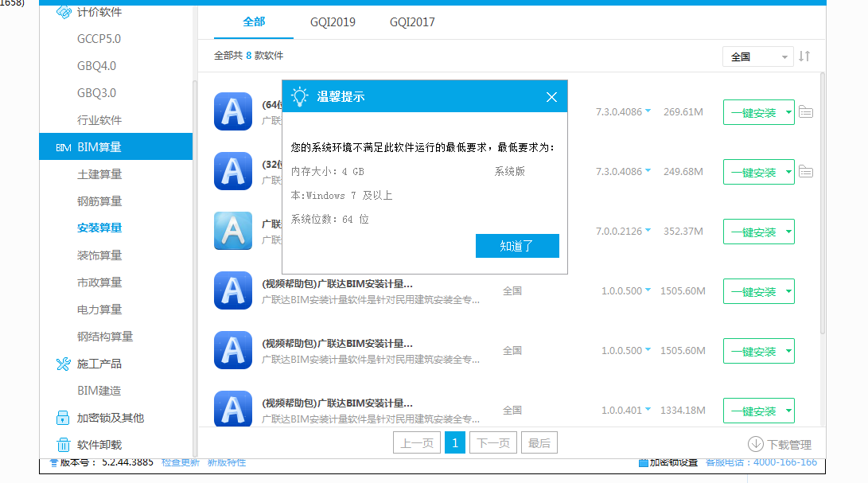This screenshot has width=868, height=483.
Task: Click 一键安装 for the 1334.18M software
Action: click(x=753, y=411)
